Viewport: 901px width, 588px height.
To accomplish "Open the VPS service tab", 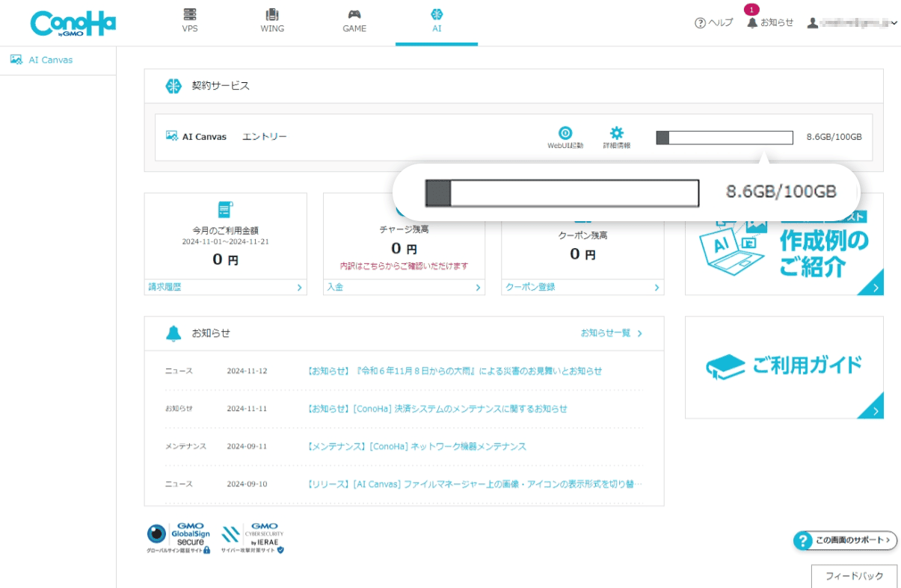I will point(190,21).
